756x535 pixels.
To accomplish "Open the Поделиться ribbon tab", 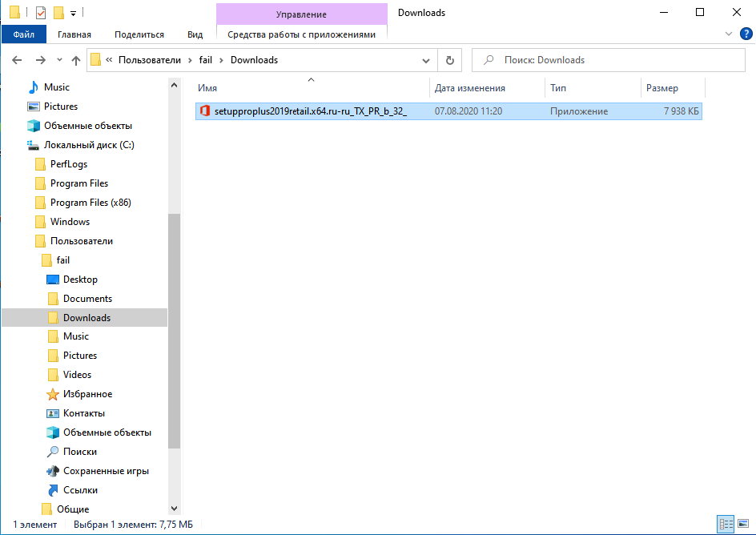I will click(x=139, y=34).
